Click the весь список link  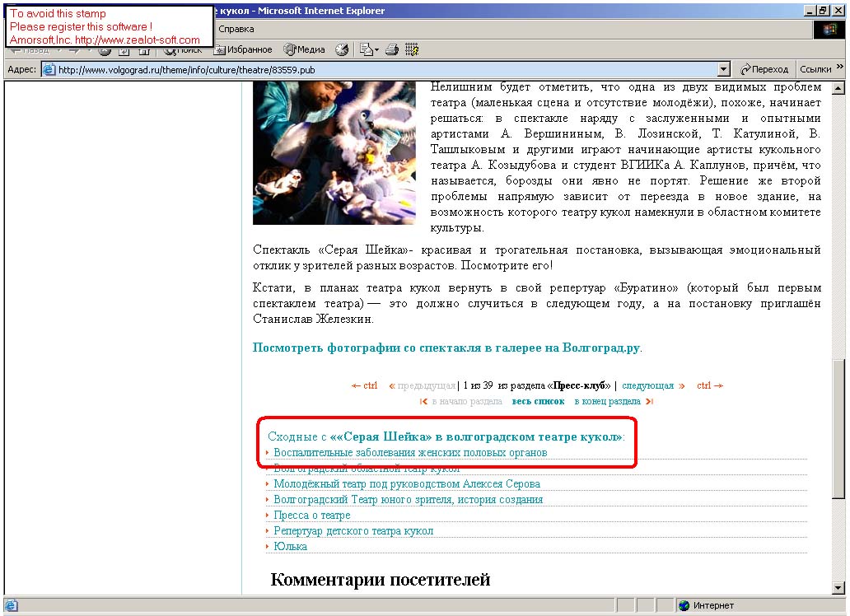pyautogui.click(x=538, y=401)
